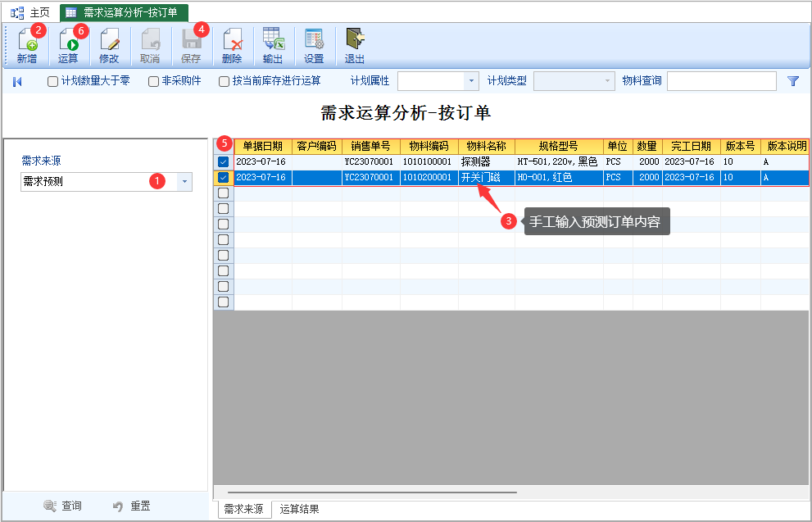Click the horizontal scrollbar under the grid
Image resolution: width=812 pixels, height=522 pixels.
point(372,492)
